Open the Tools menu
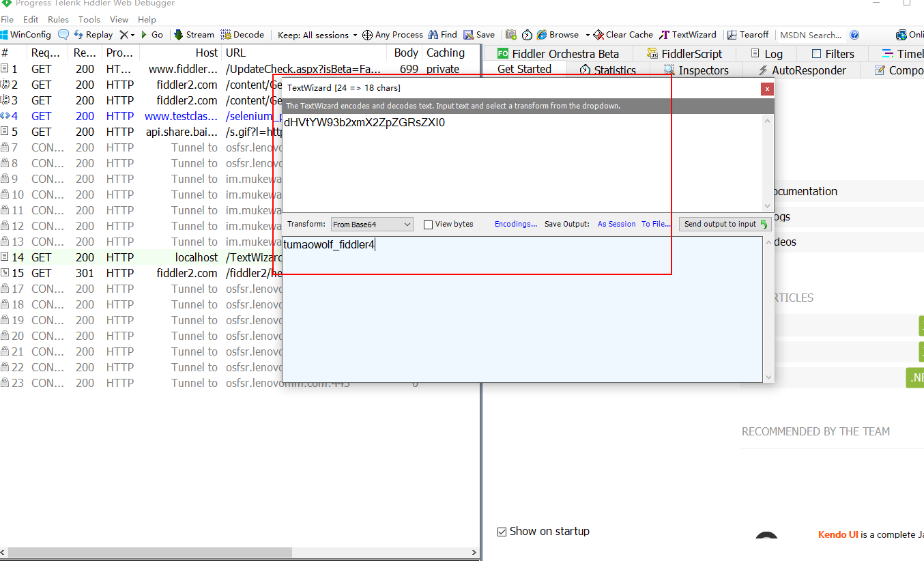The width and height of the screenshot is (924, 561). point(89,19)
